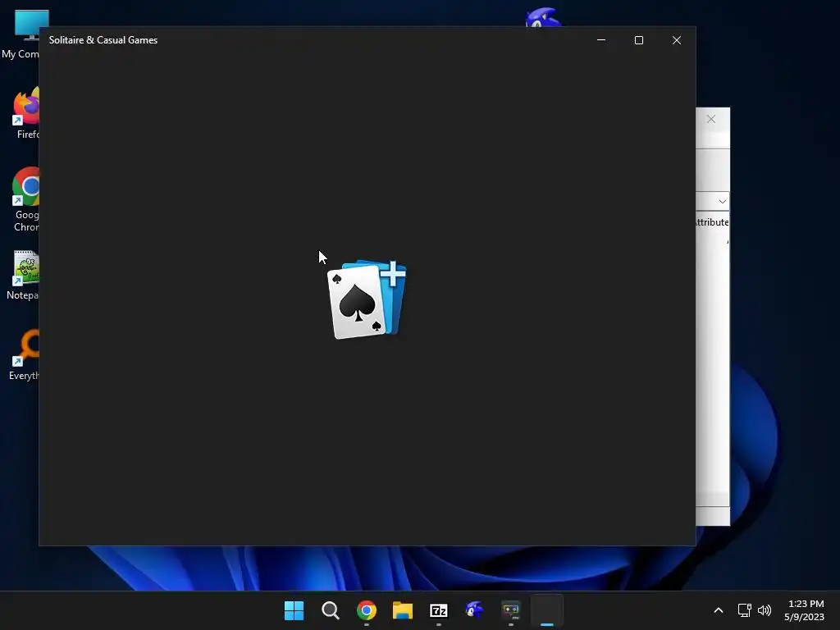Minimize the Solitaire & Casual Games window

(x=601, y=40)
